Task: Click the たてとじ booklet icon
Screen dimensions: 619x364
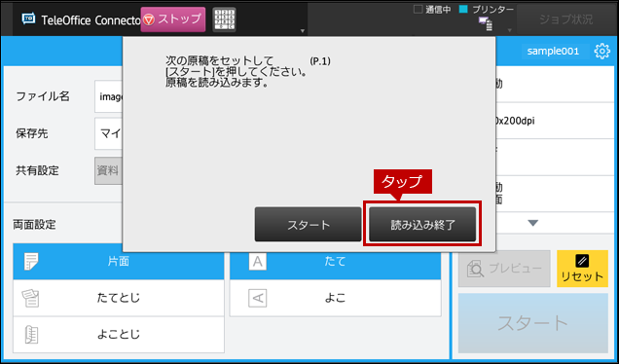Action: [31, 298]
